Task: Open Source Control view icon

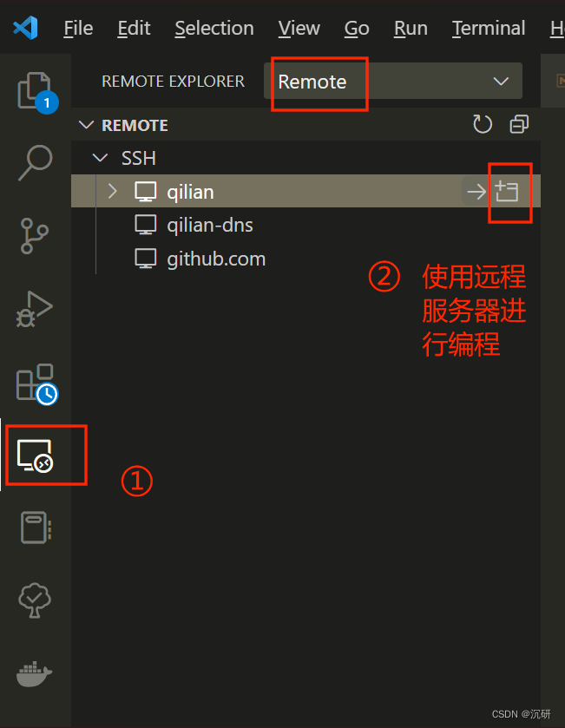Action: coord(35,236)
